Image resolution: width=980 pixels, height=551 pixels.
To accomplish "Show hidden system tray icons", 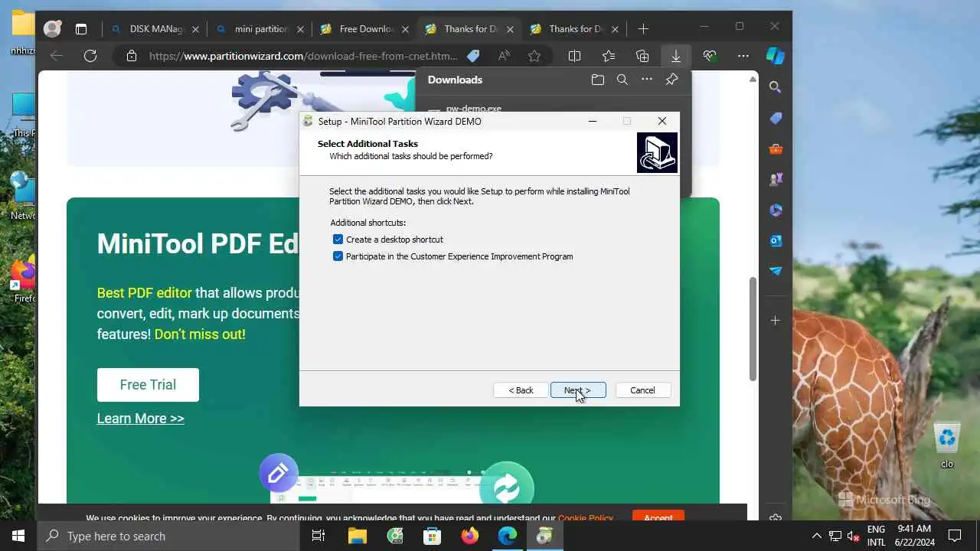I will (x=816, y=536).
